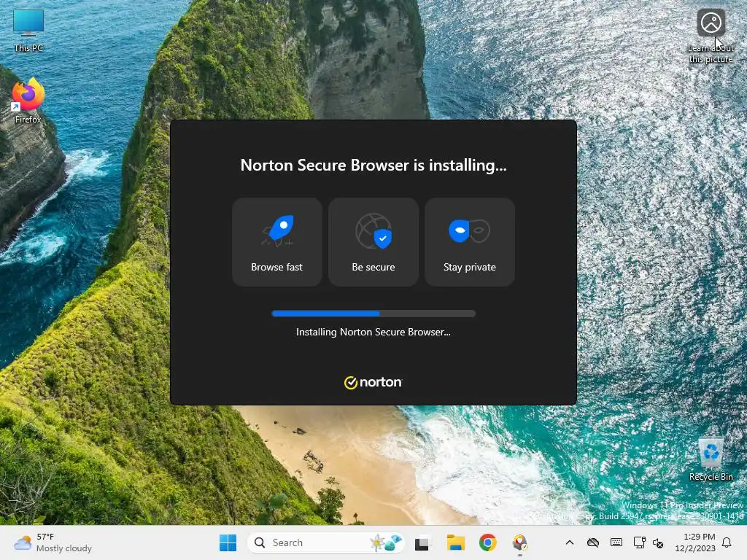Launch Google Chrome from the taskbar

[488, 542]
